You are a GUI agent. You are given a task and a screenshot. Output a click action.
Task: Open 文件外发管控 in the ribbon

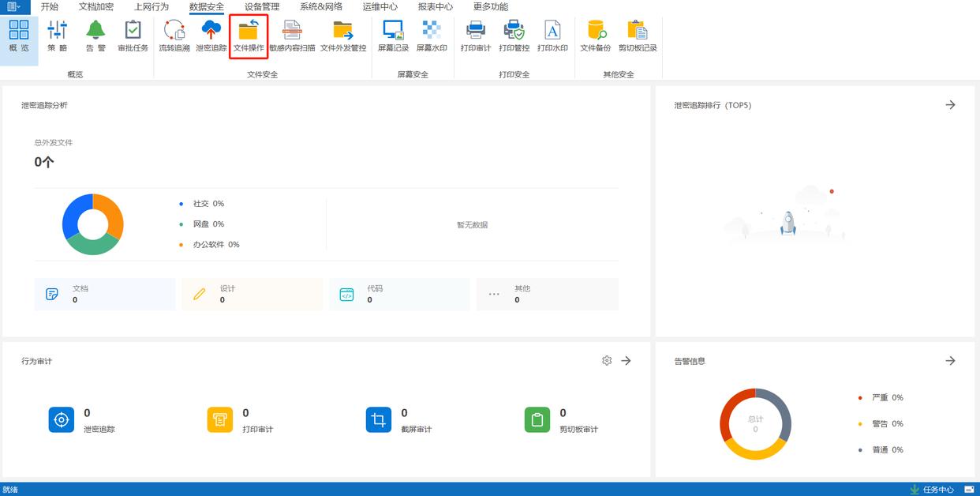(x=343, y=36)
